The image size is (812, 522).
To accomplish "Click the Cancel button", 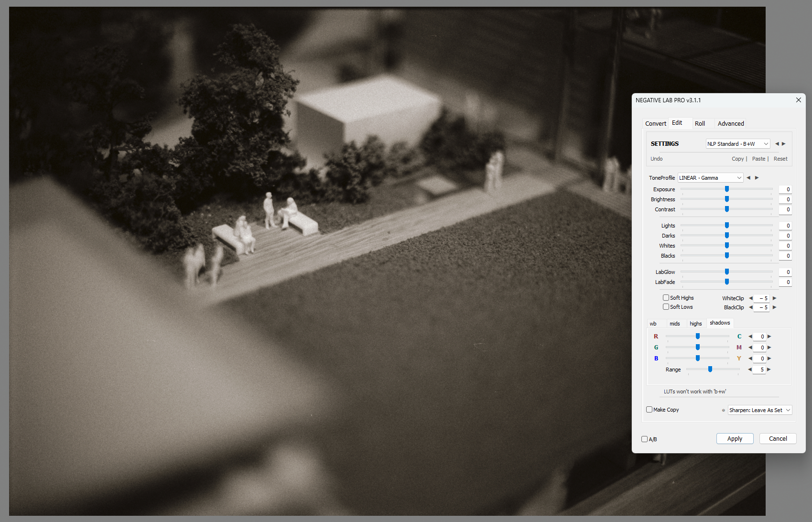I will click(778, 439).
